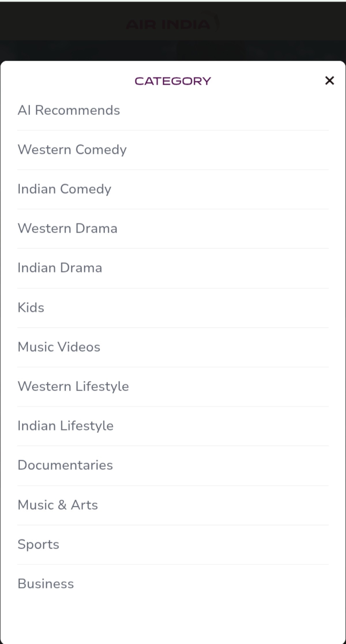
Task: Select the Sports category
Action: coord(38,544)
